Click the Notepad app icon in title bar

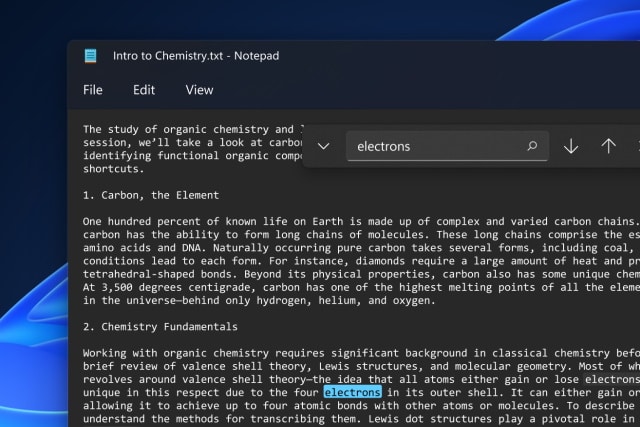click(91, 56)
